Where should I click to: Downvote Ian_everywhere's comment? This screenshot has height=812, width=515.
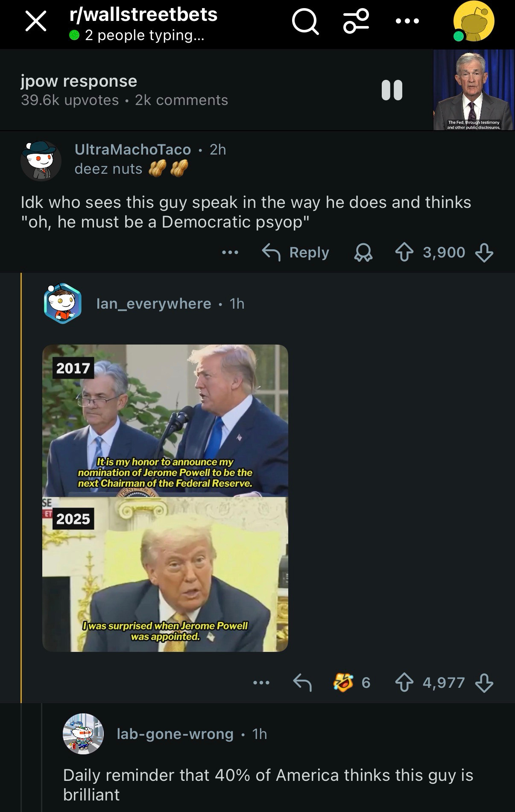point(484,682)
